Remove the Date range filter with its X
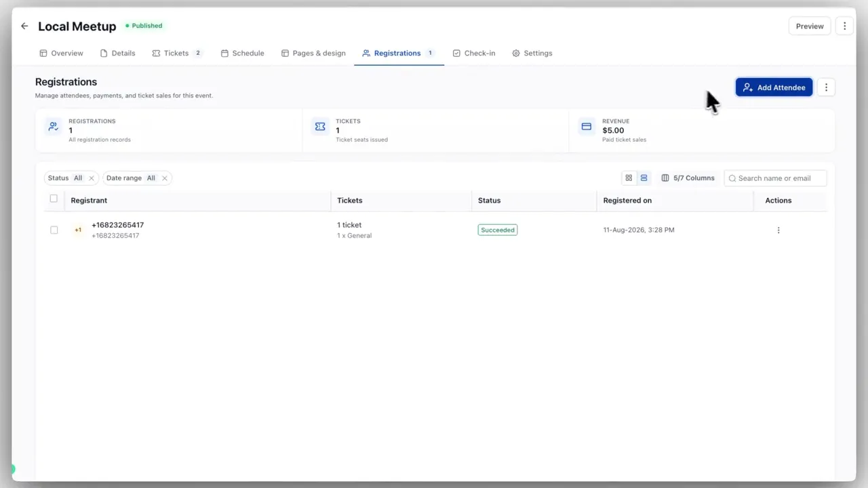Screen dimensions: 868x488 point(164,178)
